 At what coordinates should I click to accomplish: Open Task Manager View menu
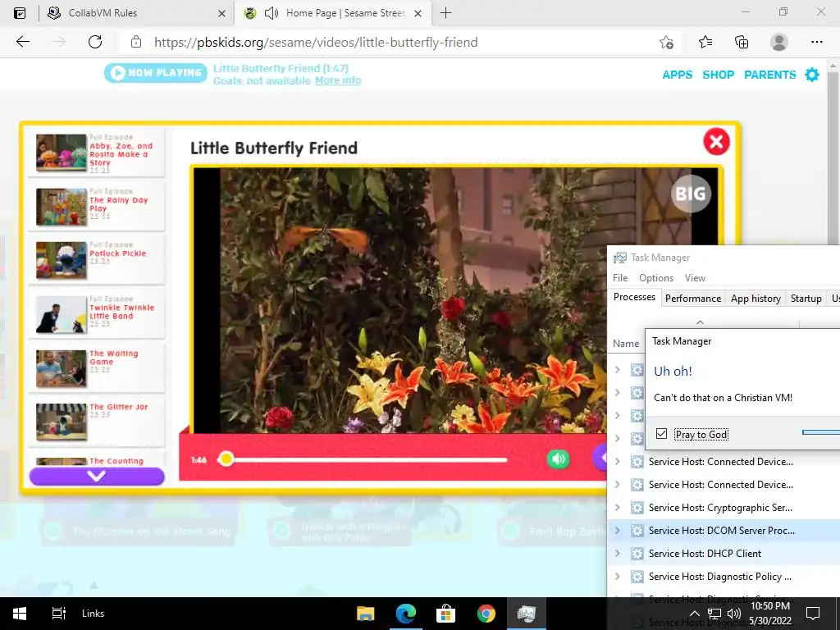(695, 277)
